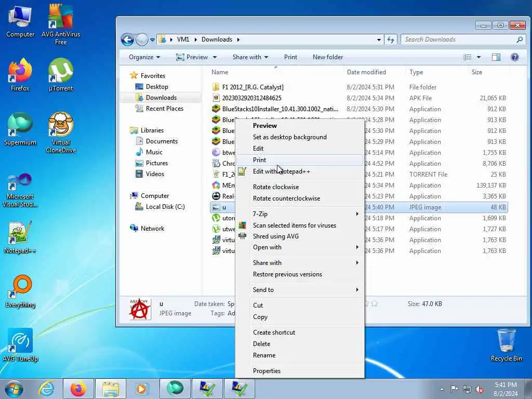Click Print button in Explorer toolbar
Screen dimensions: 532x399
[290, 57]
